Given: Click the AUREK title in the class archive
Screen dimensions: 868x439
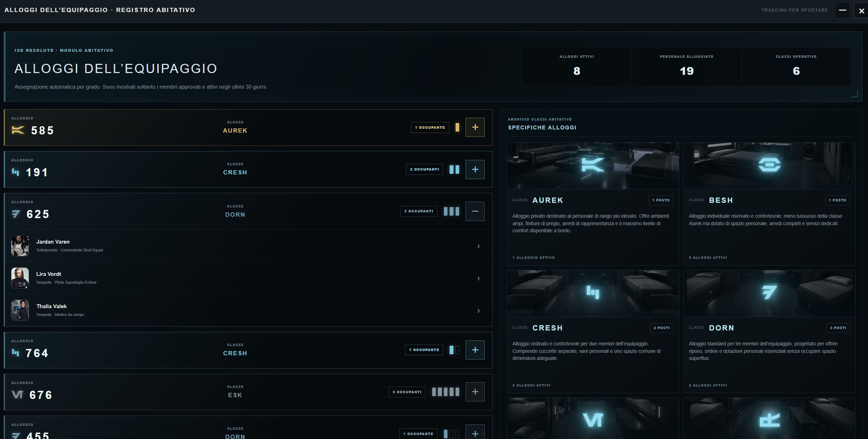Looking at the screenshot, I should (x=548, y=200).
